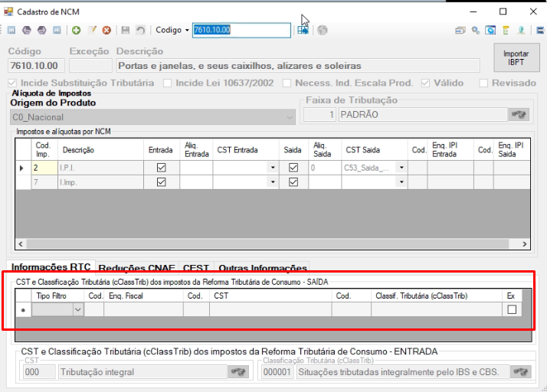Click the windows-with-arrow toolbar icon
The width and height of the screenshot is (547, 392).
pyautogui.click(x=460, y=31)
